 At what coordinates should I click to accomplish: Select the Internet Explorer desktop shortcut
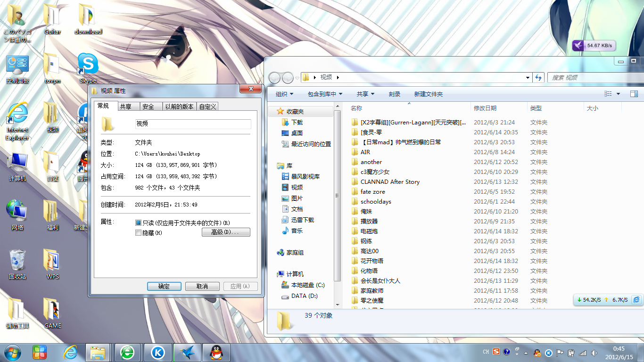point(17,120)
